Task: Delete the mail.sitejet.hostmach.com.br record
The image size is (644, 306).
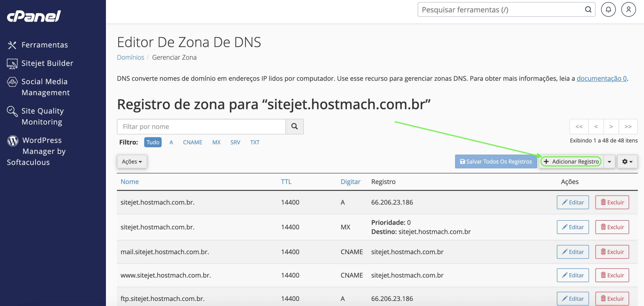Action: coord(612,252)
